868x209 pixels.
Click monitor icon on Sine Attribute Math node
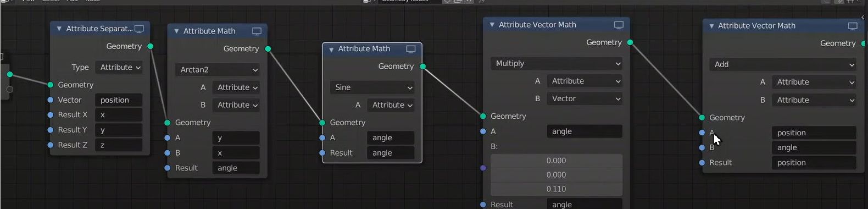pos(410,50)
